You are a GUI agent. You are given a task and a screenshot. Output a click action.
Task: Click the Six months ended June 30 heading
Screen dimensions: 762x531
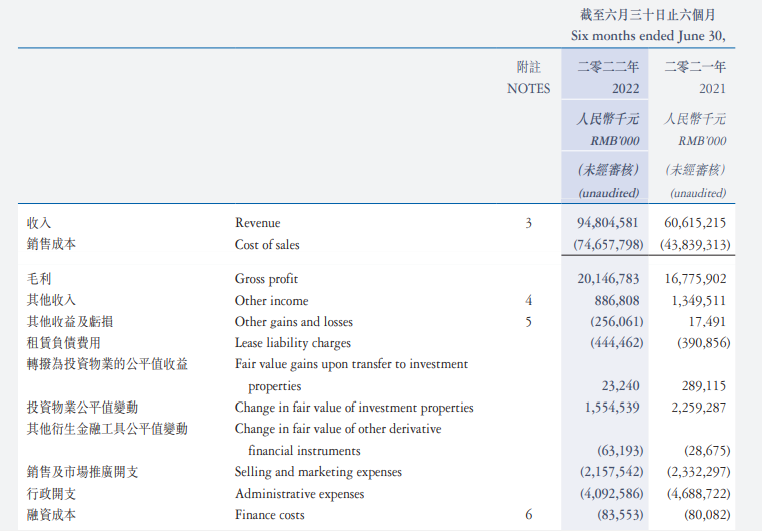648,35
